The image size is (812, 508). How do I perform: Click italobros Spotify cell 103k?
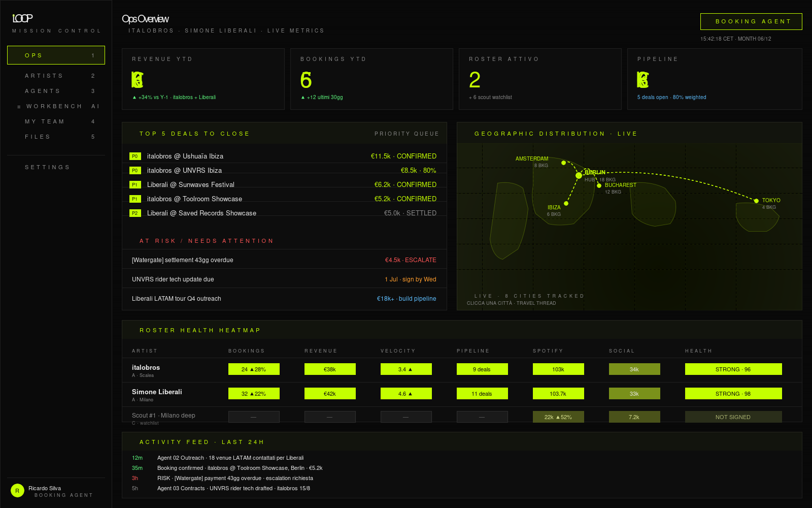point(558,369)
